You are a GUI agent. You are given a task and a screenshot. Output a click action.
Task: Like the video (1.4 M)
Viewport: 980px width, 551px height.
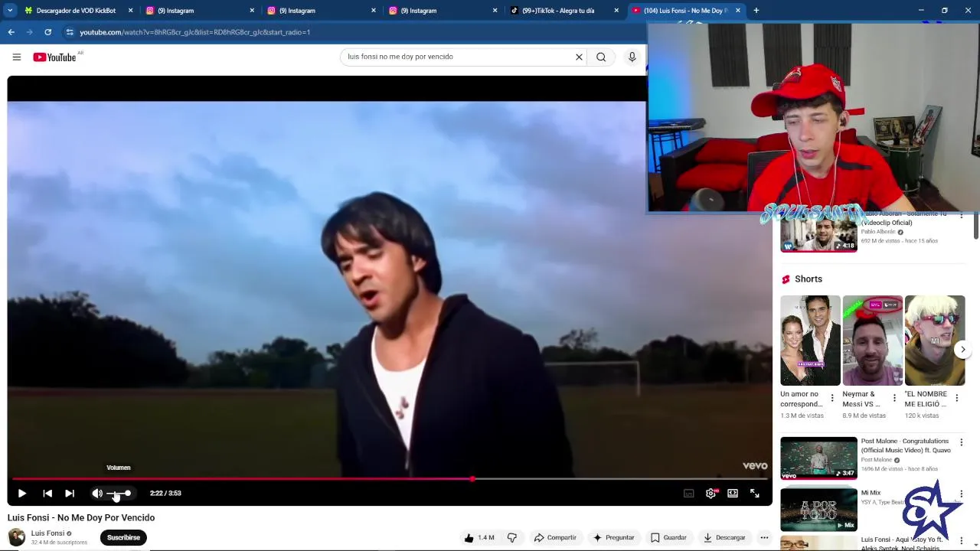pos(479,537)
